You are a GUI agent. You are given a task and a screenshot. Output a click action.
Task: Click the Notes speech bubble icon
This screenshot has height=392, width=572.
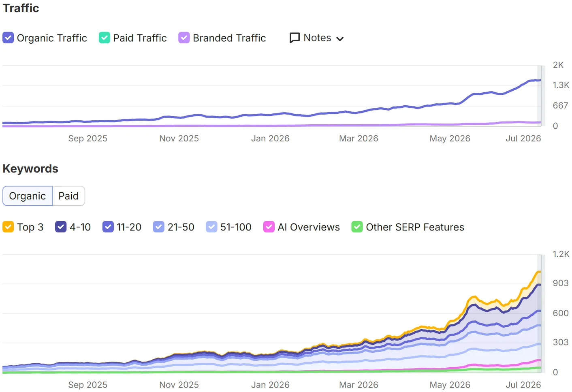pos(295,38)
